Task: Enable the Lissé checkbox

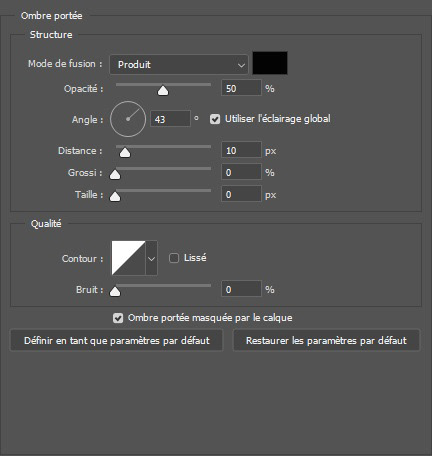Action: point(174,258)
